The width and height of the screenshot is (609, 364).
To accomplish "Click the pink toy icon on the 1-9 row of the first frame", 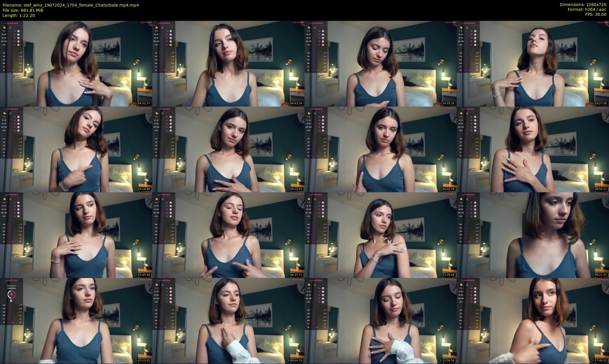I will (x=19, y=31).
